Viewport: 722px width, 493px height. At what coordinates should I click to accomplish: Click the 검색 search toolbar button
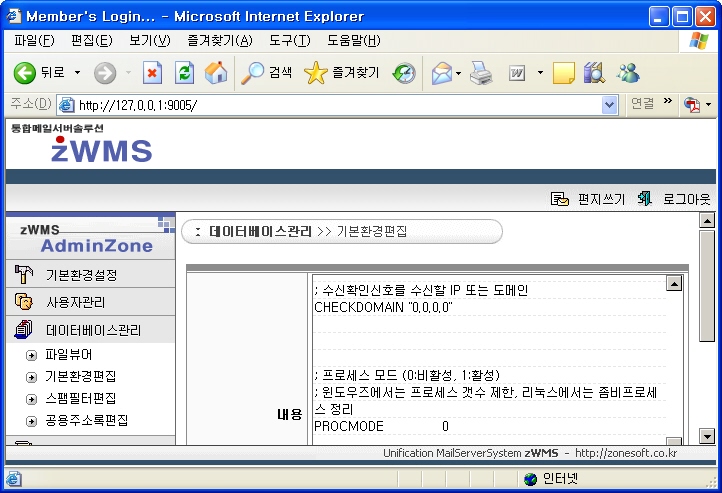tap(268, 73)
